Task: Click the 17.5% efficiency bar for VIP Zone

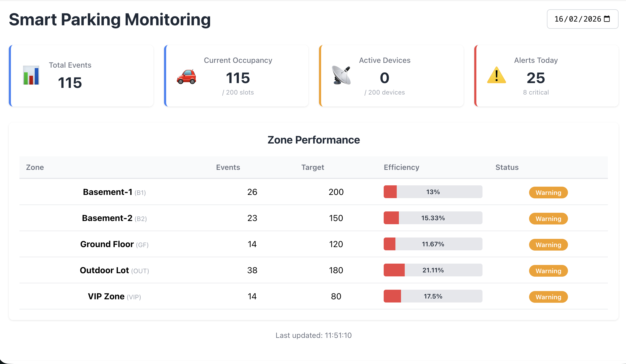Action: click(433, 296)
